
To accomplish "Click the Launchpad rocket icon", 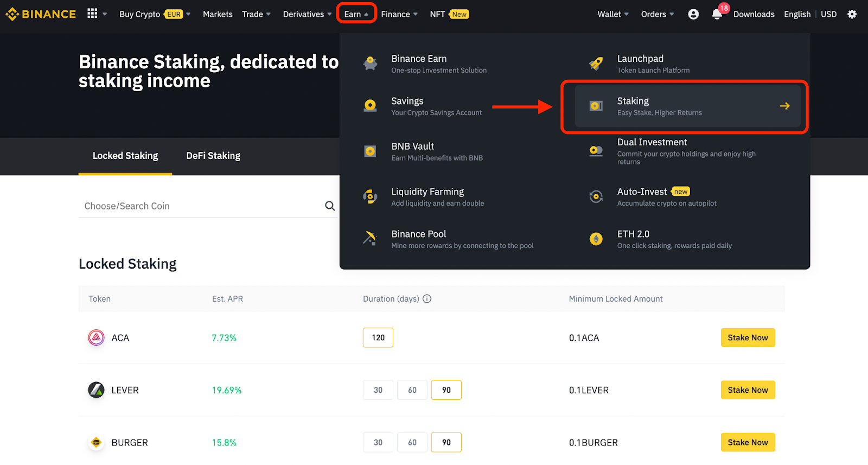I will [596, 63].
